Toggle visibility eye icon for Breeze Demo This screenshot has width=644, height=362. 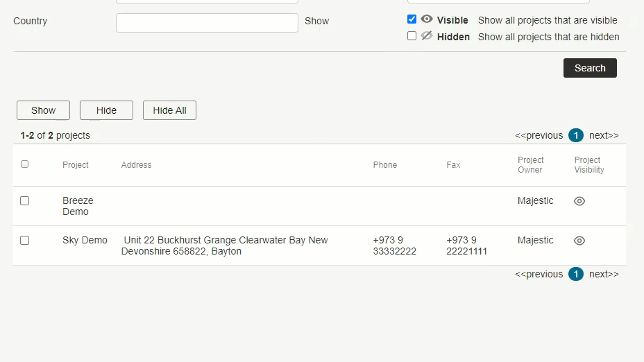pyautogui.click(x=579, y=201)
